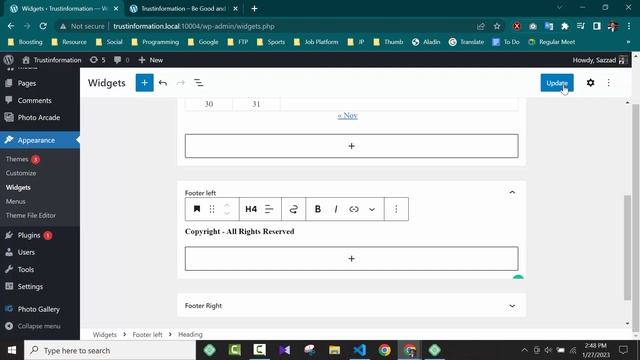Move heading block up arrow
Screen dimensions: 640x360
click(x=227, y=206)
